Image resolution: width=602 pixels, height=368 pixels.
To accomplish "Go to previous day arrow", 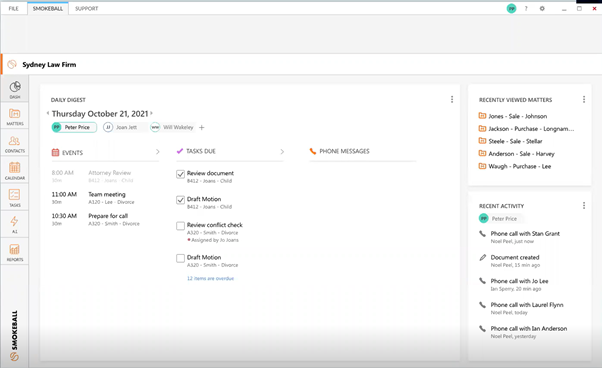I will 48,113.
